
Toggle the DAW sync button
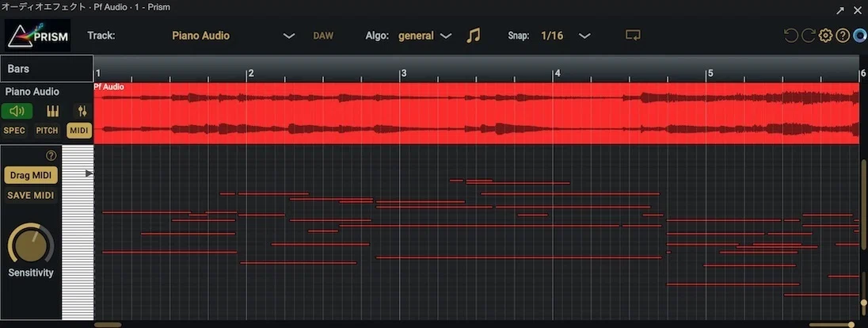point(323,36)
